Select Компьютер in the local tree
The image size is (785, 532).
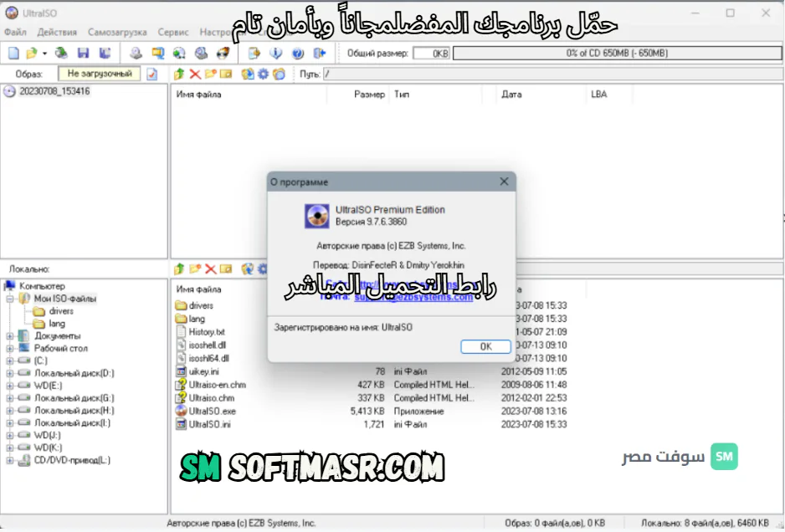[x=42, y=286]
